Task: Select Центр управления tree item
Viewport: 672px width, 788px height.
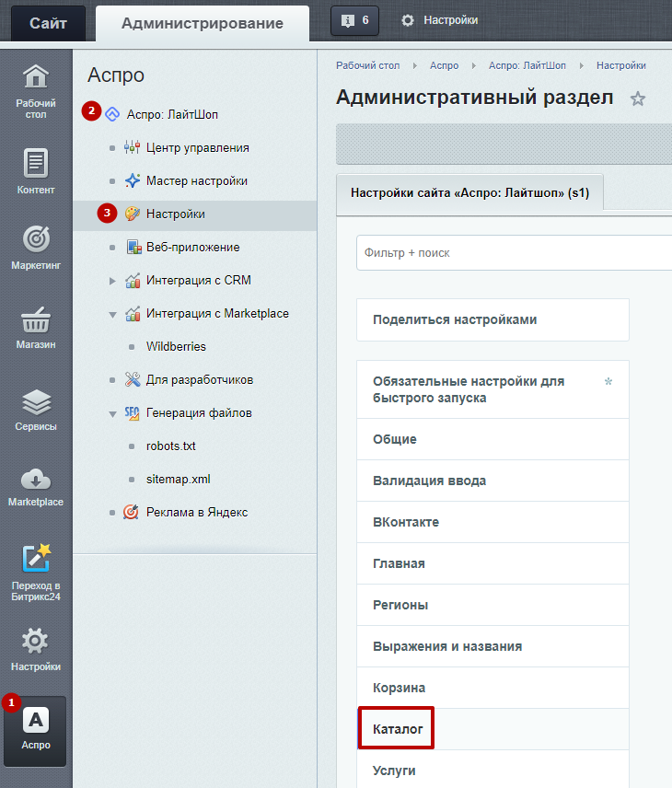Action: [x=198, y=147]
